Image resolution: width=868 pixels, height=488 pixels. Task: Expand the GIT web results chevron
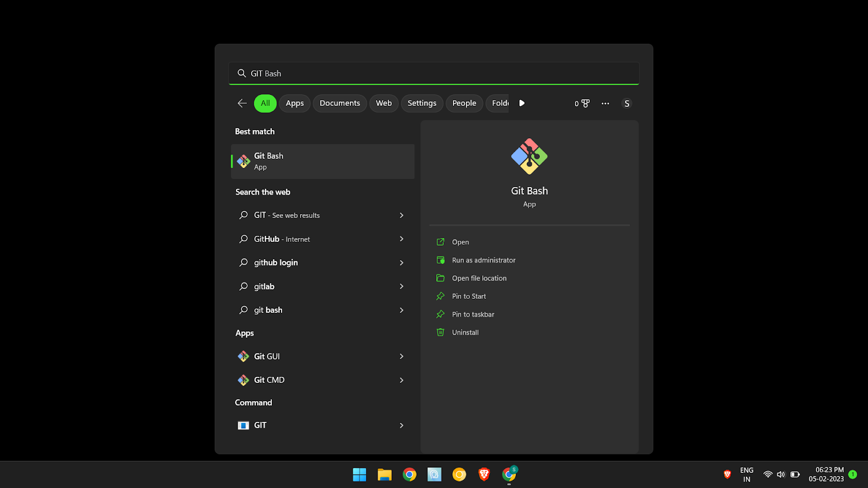pyautogui.click(x=401, y=215)
